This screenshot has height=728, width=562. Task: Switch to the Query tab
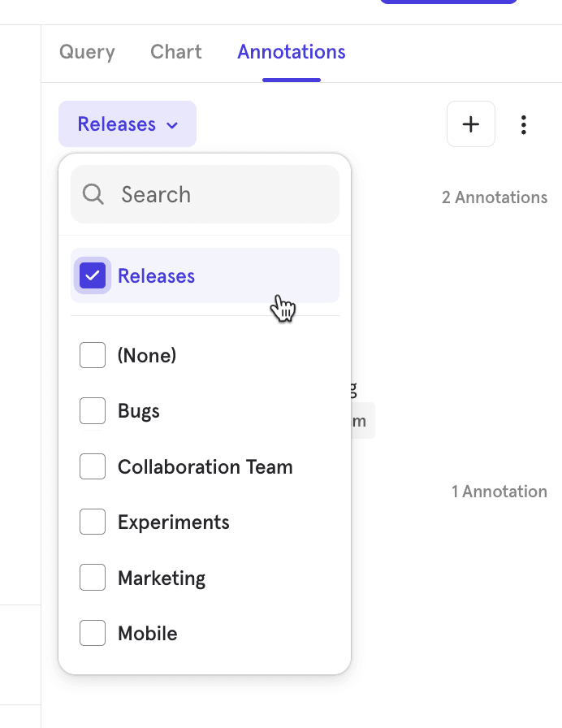point(87,53)
